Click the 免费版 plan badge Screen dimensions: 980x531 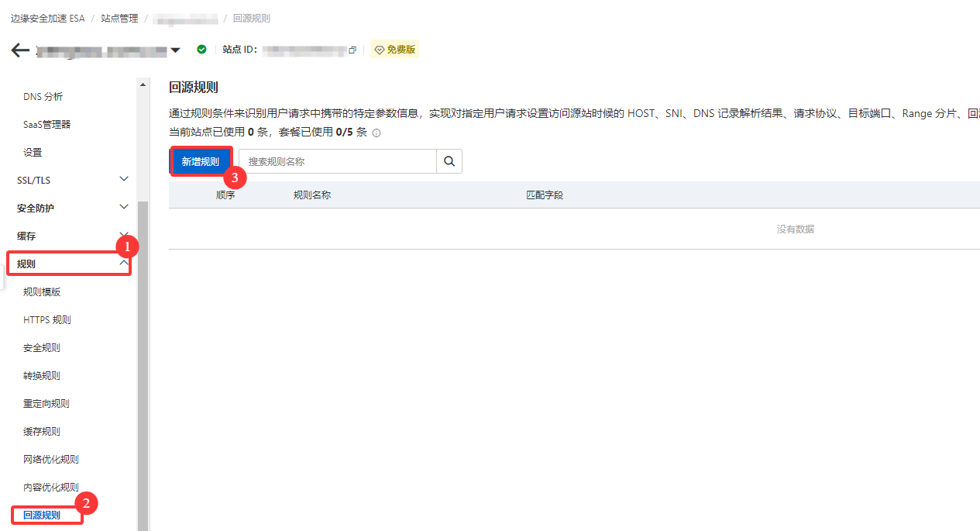click(x=395, y=50)
